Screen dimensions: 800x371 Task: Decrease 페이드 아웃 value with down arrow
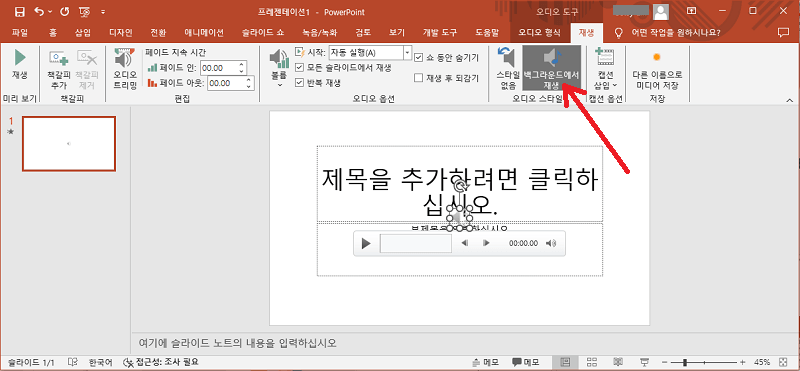(249, 86)
